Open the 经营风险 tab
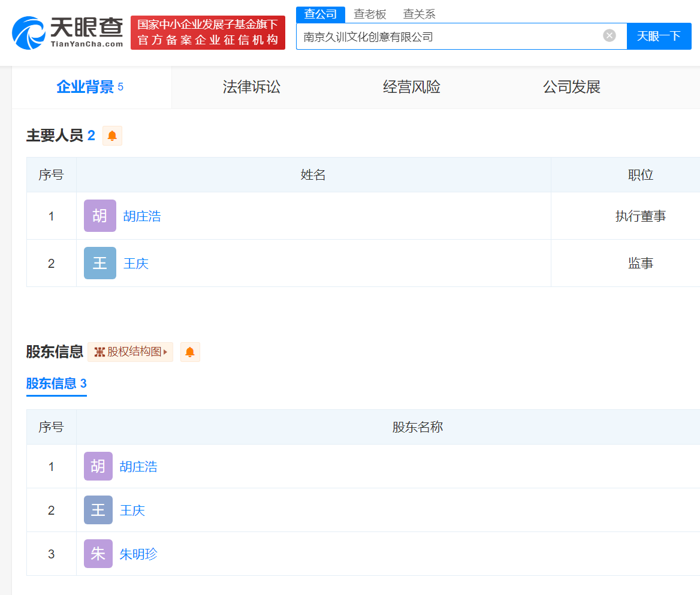The image size is (700, 595). click(412, 87)
